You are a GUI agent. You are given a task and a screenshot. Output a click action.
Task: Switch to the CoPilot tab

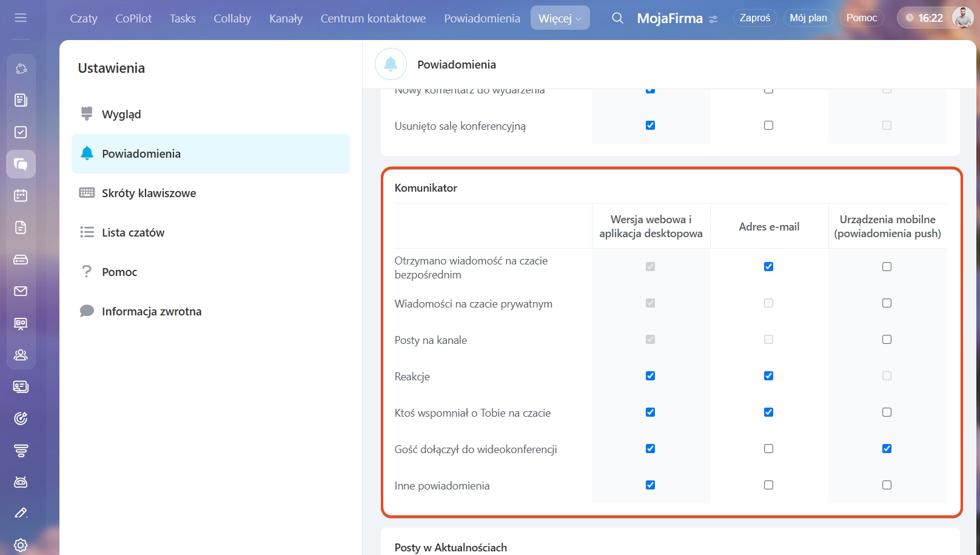(133, 18)
